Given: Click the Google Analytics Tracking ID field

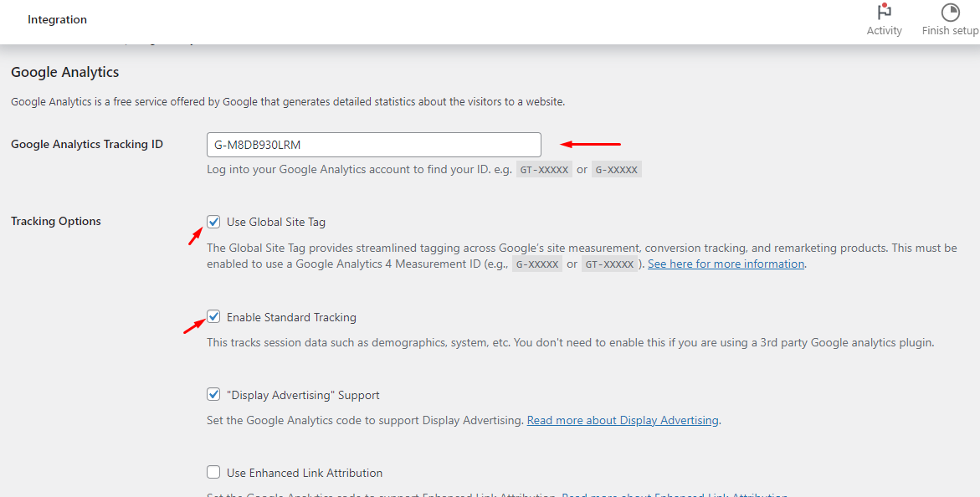Looking at the screenshot, I should tap(373, 144).
